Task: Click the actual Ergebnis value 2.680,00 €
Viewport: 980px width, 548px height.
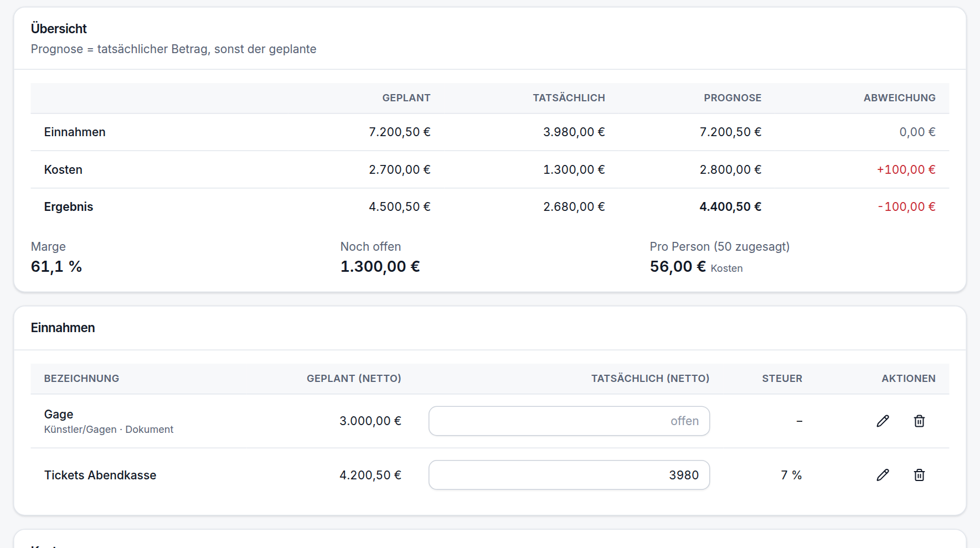Action: click(574, 207)
